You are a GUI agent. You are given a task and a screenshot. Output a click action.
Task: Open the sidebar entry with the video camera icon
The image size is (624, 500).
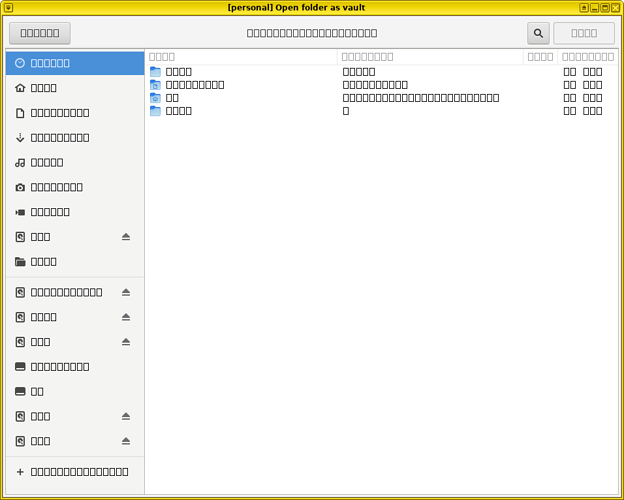click(75, 212)
